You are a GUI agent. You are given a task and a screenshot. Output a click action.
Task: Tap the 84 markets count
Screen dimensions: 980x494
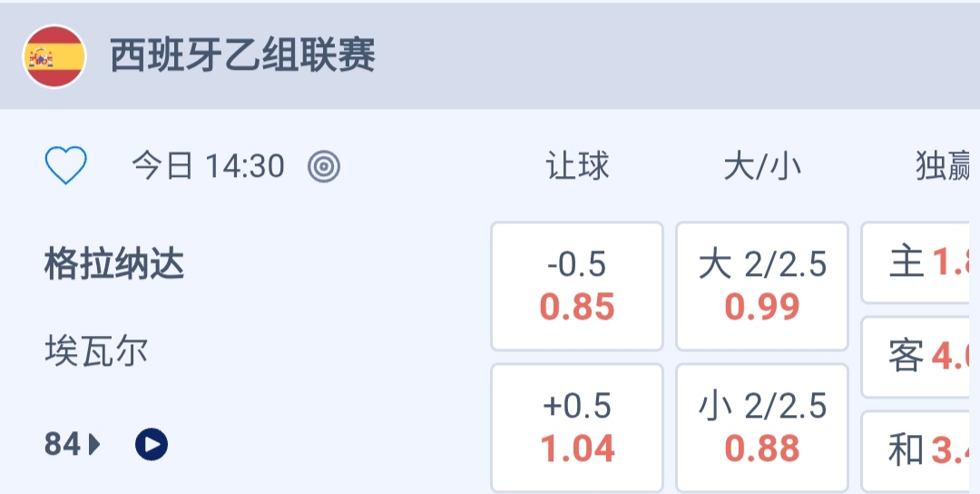pyautogui.click(x=63, y=444)
